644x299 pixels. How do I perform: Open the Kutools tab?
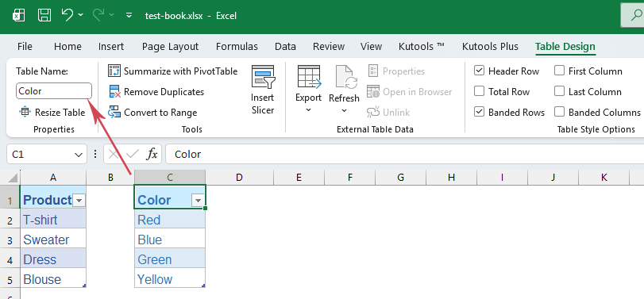tap(422, 46)
